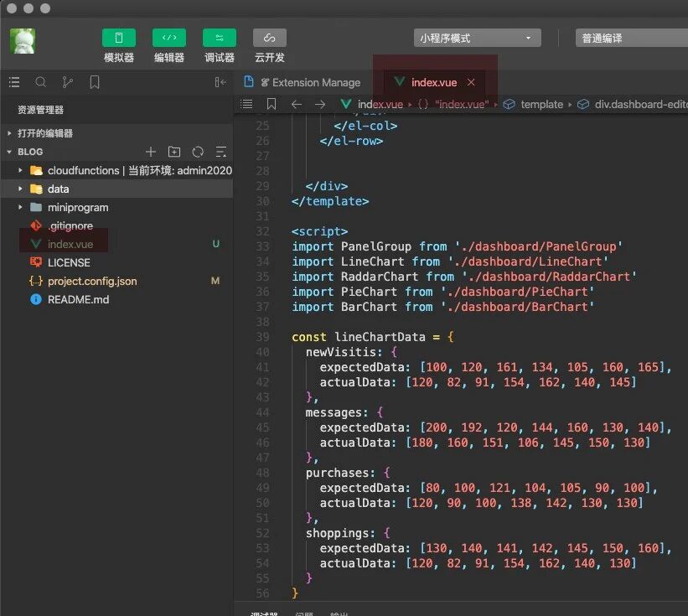Click the user avatar image
Image resolution: width=688 pixels, height=616 pixels.
23,41
